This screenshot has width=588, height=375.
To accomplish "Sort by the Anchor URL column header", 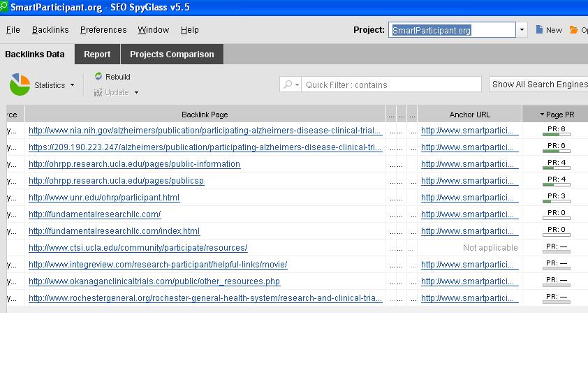I will pyautogui.click(x=469, y=115).
